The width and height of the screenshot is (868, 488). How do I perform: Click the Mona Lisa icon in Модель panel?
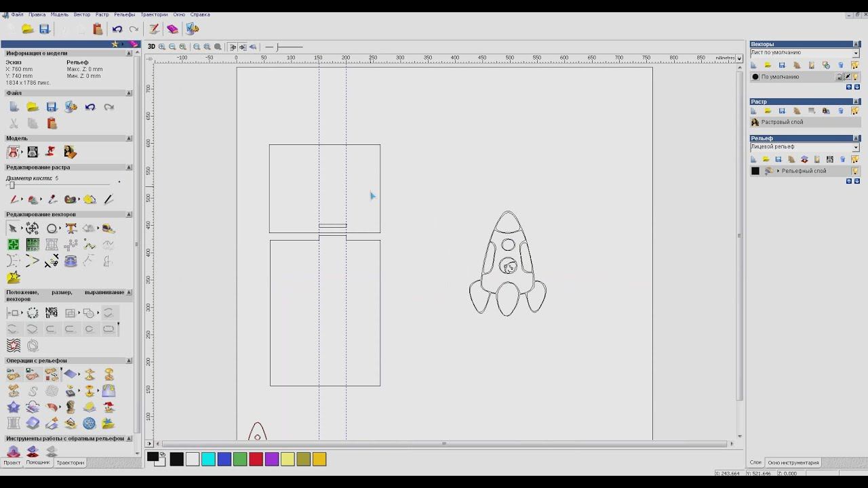(70, 152)
